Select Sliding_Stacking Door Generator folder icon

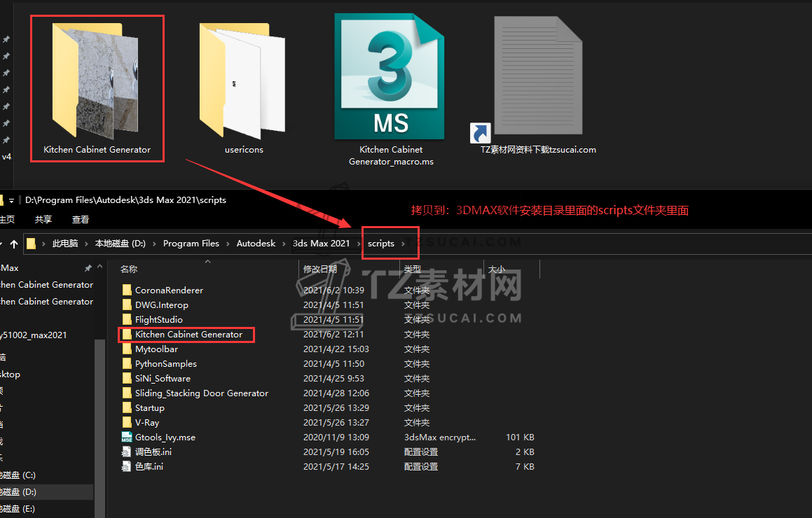127,393
